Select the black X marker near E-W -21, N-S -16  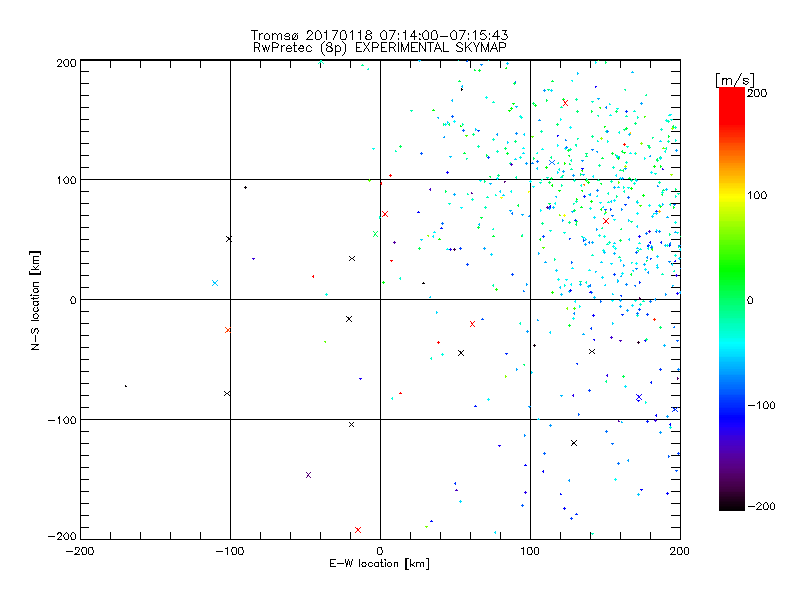click(349, 319)
